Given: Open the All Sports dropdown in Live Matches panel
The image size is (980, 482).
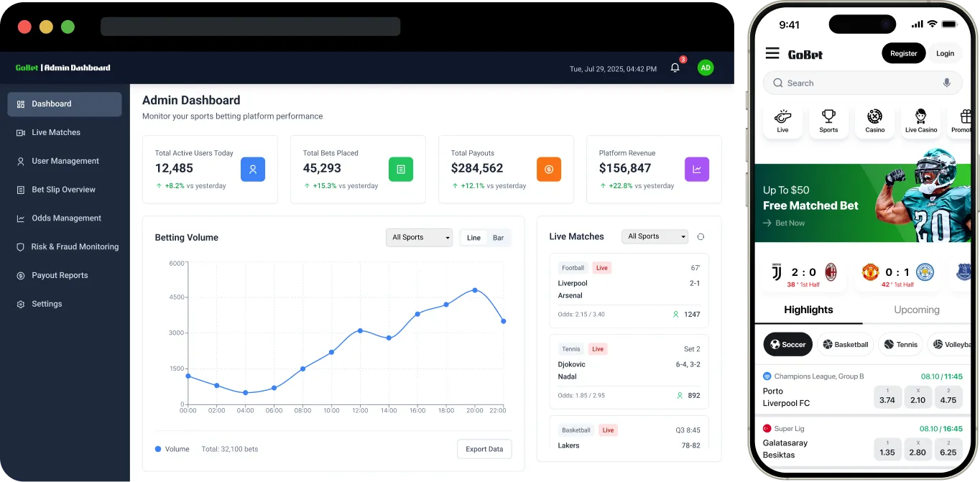Looking at the screenshot, I should (x=655, y=236).
